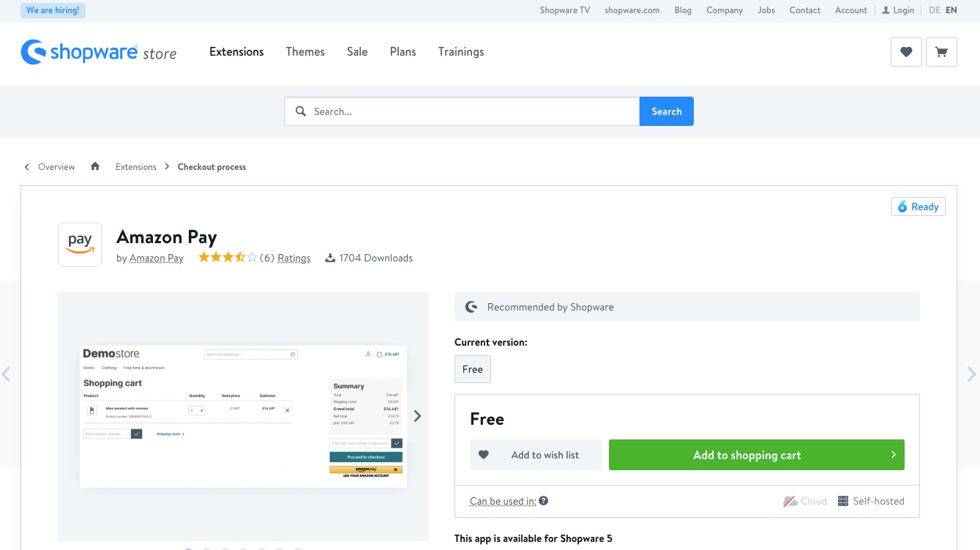Viewport: 980px width, 550px height.
Task: Open the shopping cart icon in header
Action: (941, 52)
